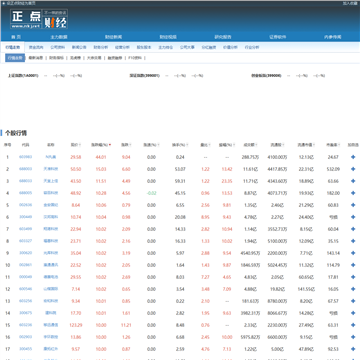The image size is (360, 360).
Task: Open 主力数据 in main navigation bar
Action: (x=59, y=37)
